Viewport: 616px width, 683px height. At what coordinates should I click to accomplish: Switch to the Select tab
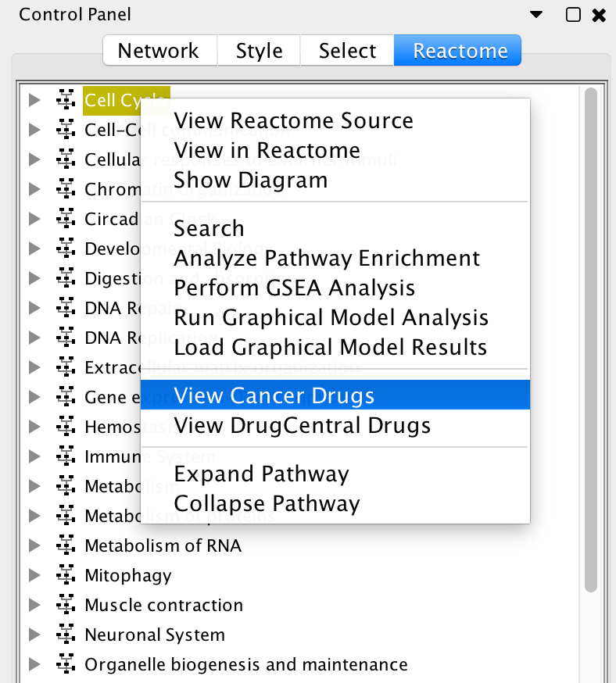347,51
